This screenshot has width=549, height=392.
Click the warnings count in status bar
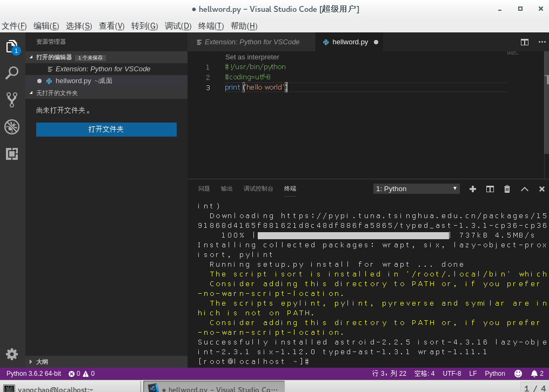click(89, 374)
